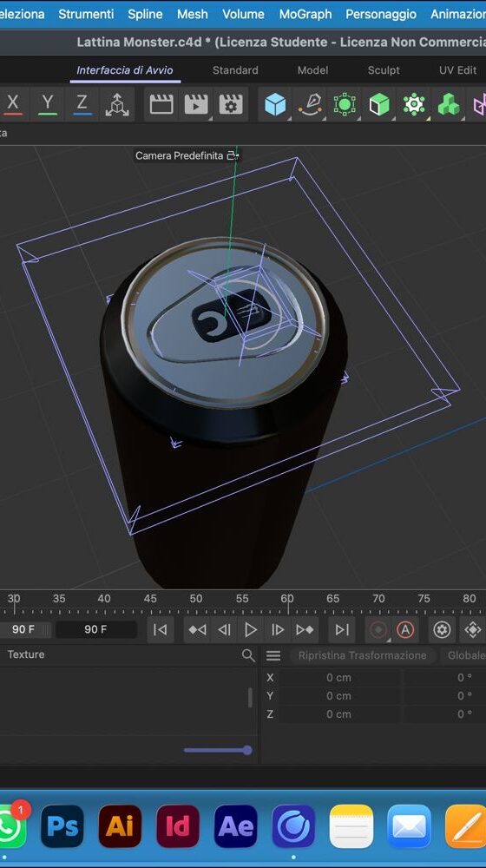Click the keyframe position diamond icon
The image size is (486, 868).
tap(473, 630)
